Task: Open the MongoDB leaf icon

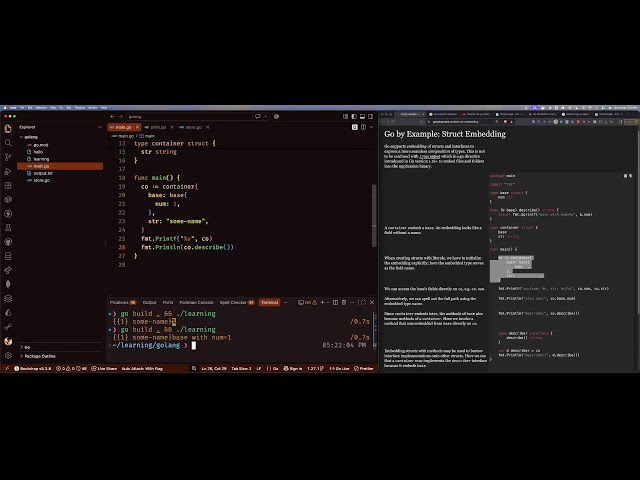Action: pos(8,284)
